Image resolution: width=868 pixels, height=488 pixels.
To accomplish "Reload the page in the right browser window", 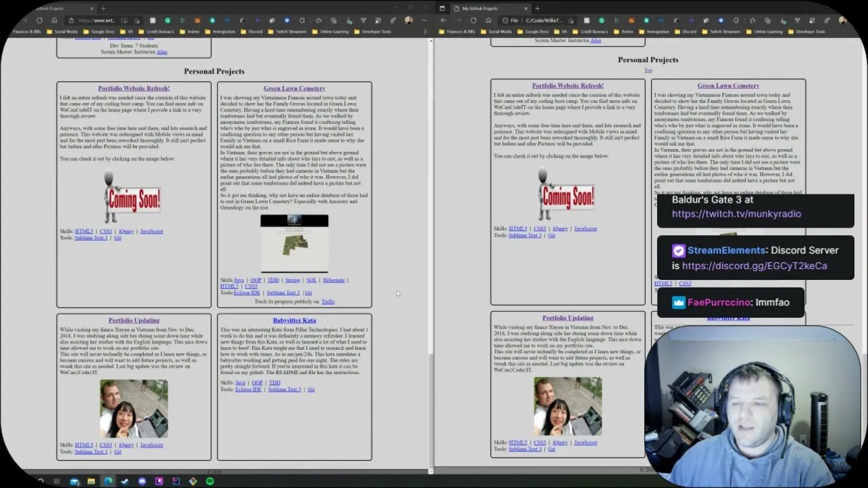I will pyautogui.click(x=473, y=20).
